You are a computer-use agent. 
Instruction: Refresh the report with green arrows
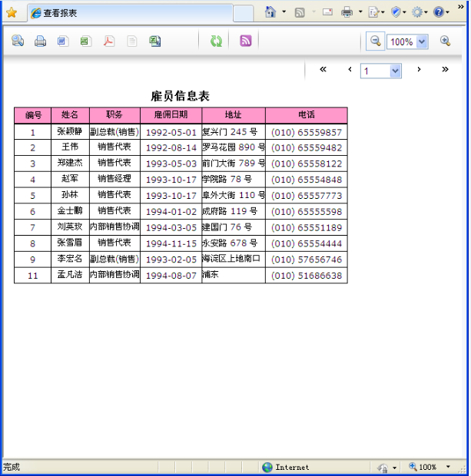[x=216, y=41]
